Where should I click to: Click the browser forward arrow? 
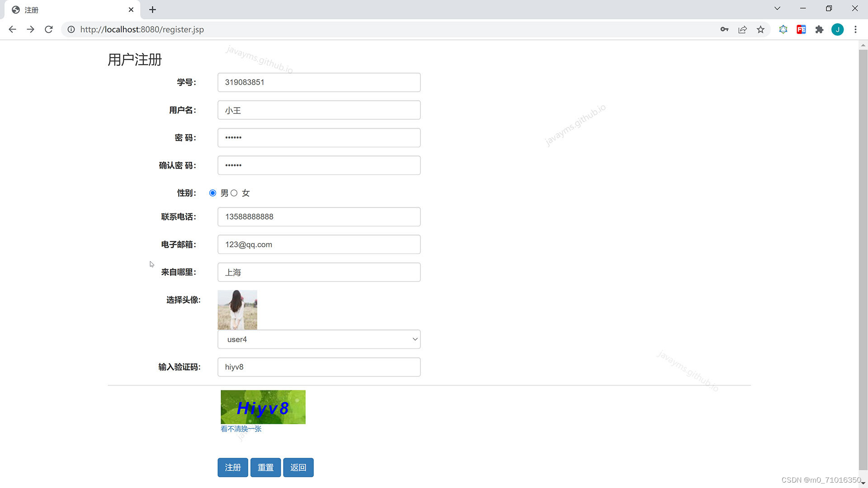[30, 29]
